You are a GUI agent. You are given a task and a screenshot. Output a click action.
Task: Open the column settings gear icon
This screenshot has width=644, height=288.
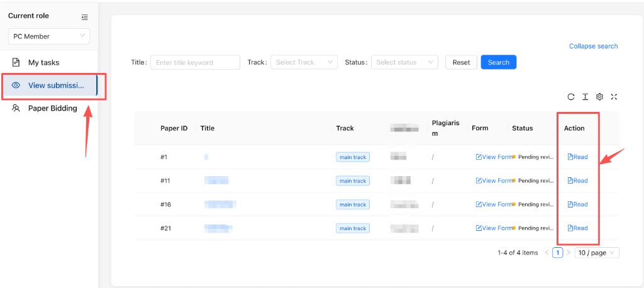click(599, 97)
